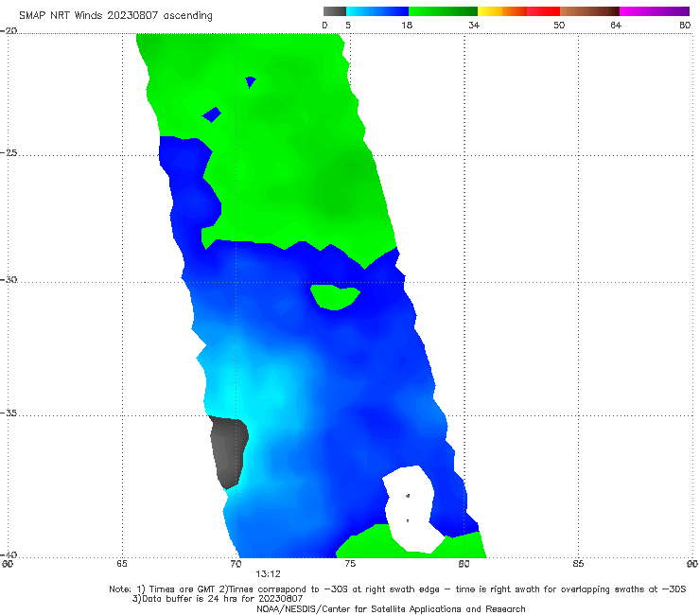
Task: Click the colorbar label '64'
Action: tap(616, 25)
